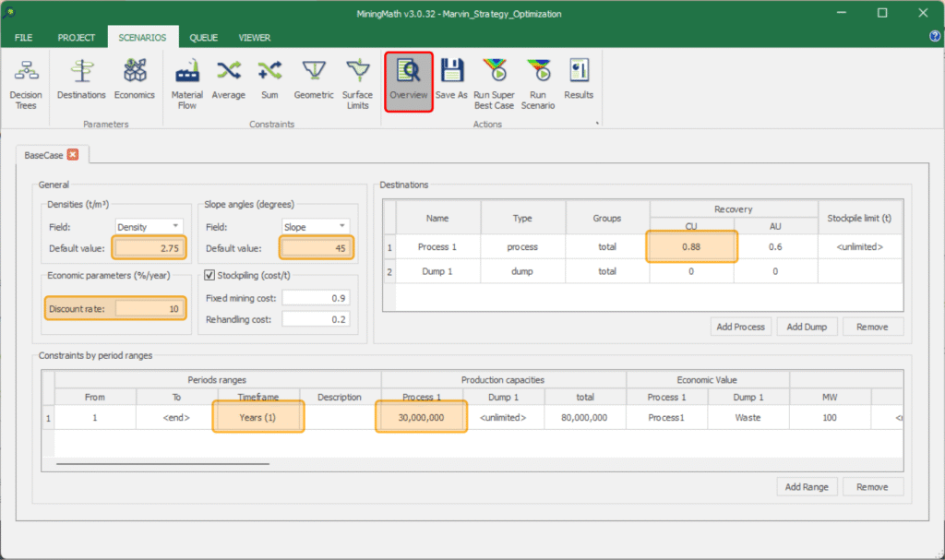Open the Average constraint icon
This screenshot has height=560, width=945.
point(228,81)
